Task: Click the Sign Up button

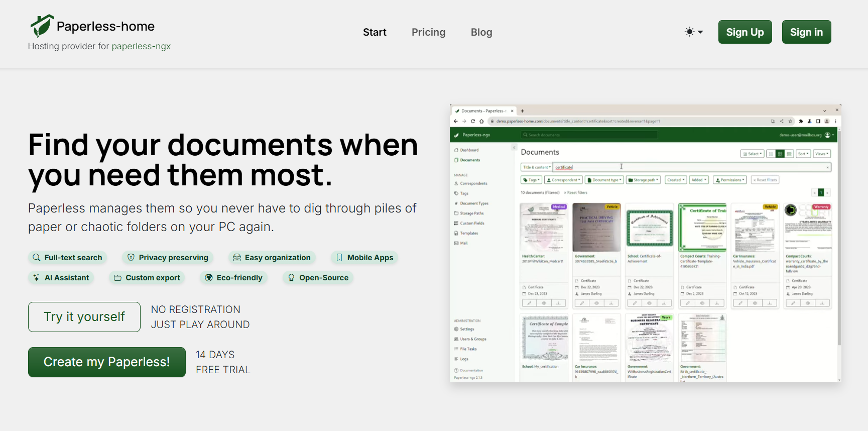Action: point(745,32)
